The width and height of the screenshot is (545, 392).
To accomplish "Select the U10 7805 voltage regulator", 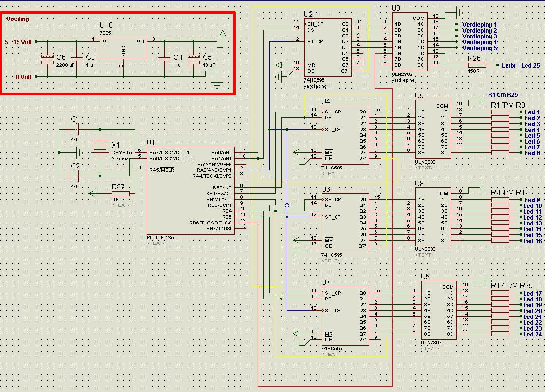I will click(123, 48).
